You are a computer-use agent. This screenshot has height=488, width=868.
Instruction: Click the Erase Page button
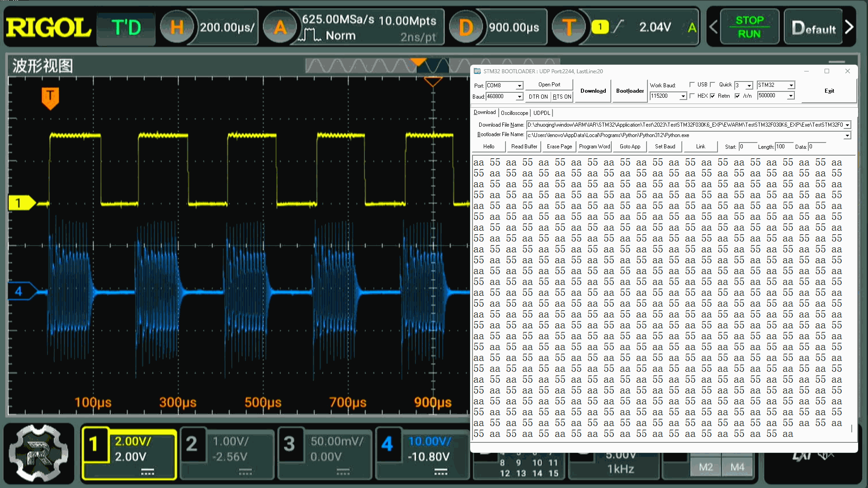559,147
